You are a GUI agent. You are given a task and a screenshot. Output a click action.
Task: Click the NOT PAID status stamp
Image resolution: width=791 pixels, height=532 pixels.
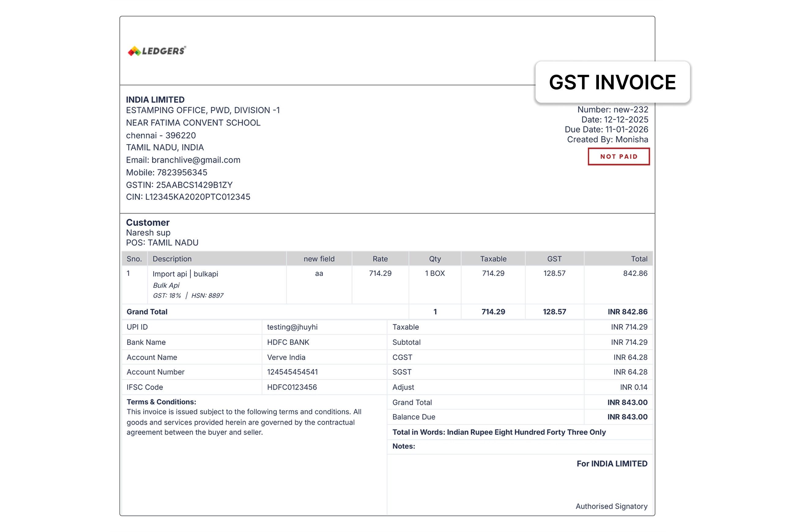[619, 156]
